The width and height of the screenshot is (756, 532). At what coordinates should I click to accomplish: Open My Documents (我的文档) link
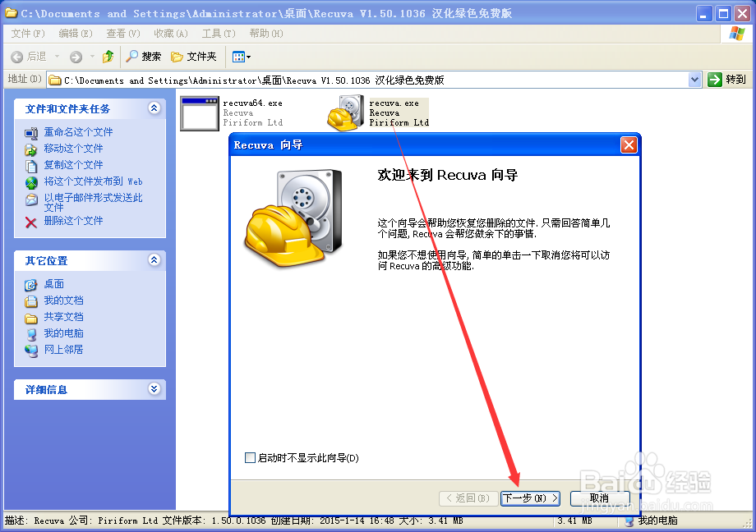click(x=63, y=300)
